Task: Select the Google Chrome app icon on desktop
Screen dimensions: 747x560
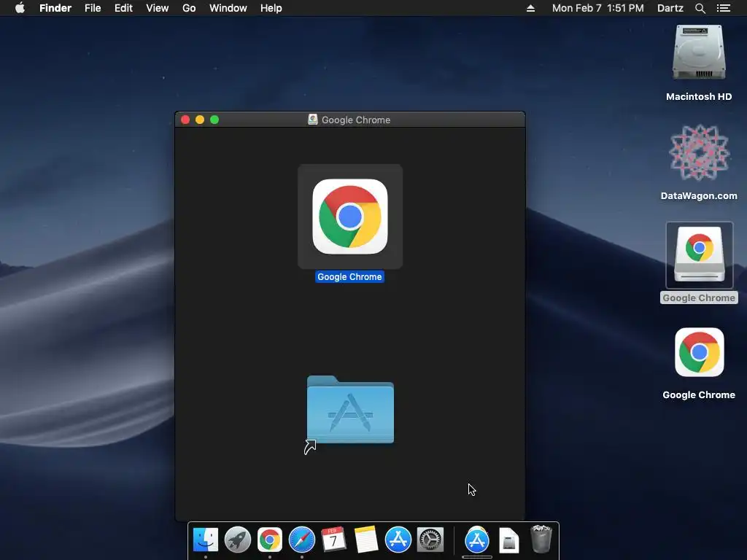Action: tap(699, 352)
